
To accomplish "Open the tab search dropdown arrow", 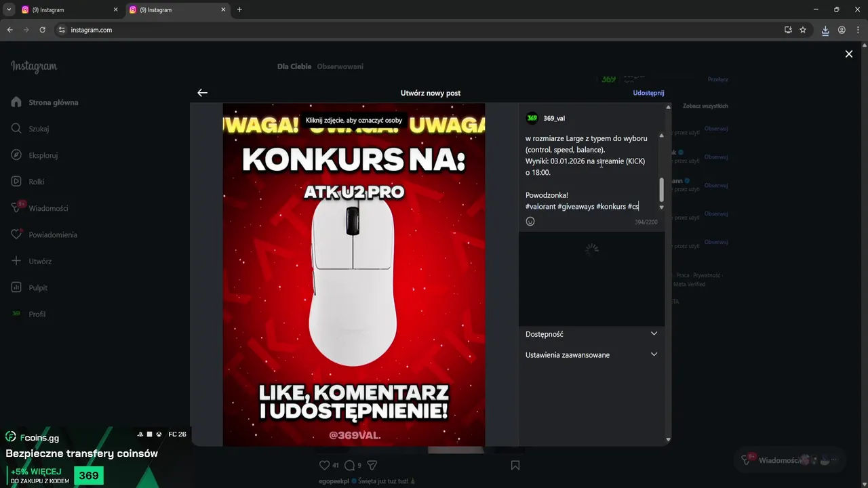I will 8,9.
